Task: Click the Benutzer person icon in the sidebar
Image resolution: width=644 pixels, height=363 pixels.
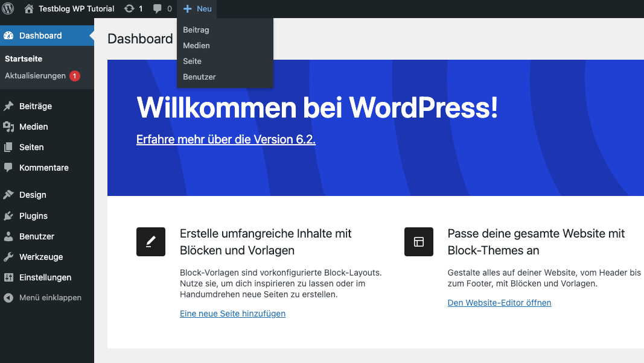Action: [8, 236]
